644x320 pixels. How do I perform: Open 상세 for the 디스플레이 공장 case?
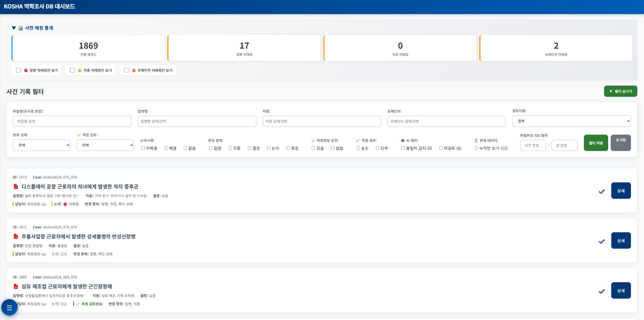click(621, 191)
